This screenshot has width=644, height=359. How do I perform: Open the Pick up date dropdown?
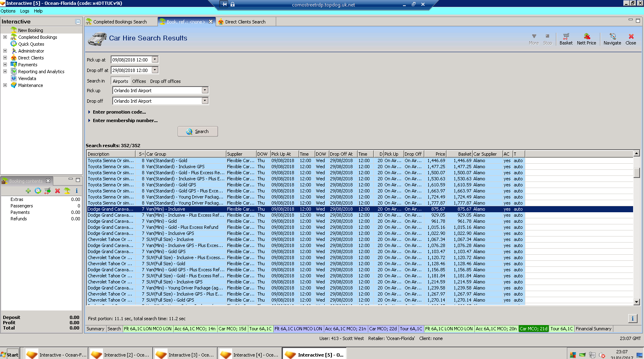click(x=155, y=60)
